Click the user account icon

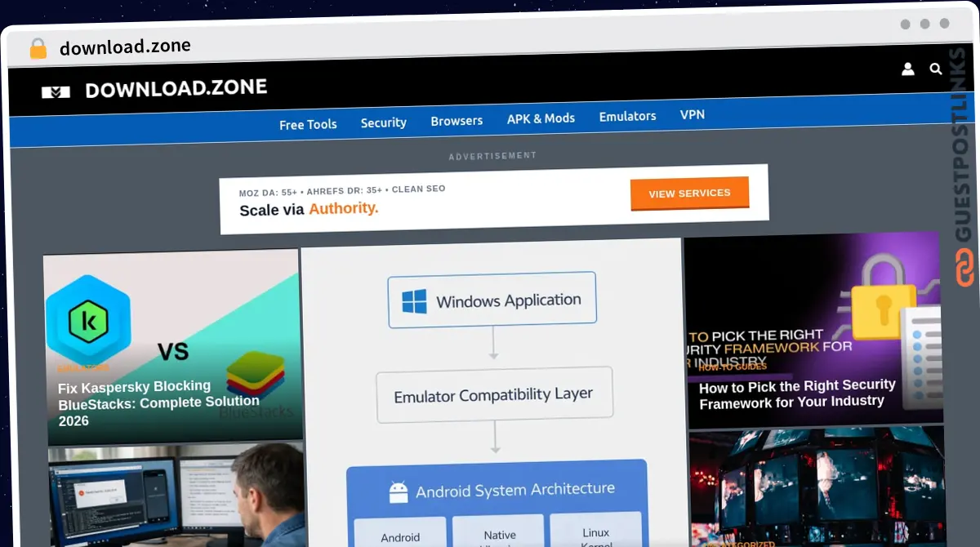(907, 69)
